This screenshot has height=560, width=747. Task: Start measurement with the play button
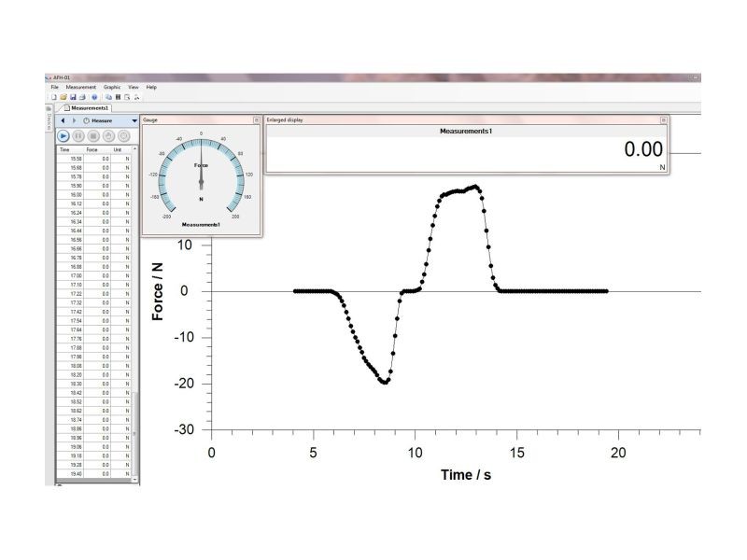63,135
